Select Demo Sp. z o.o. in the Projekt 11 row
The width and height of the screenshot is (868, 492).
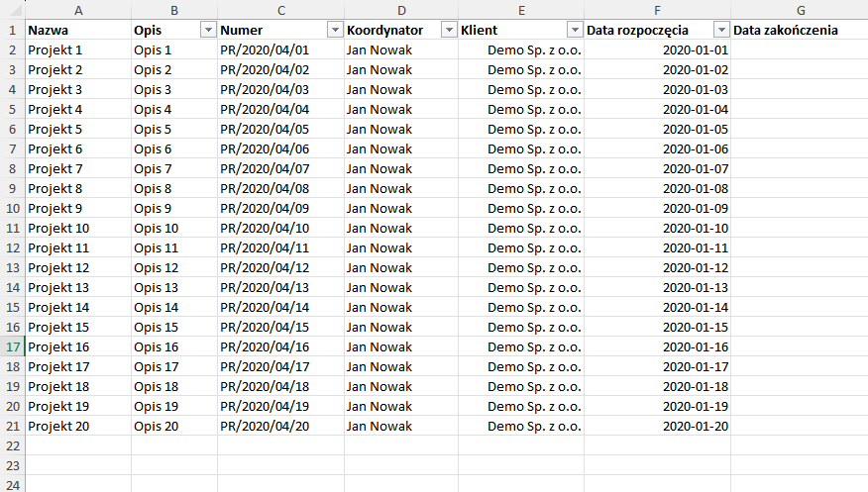(x=521, y=248)
